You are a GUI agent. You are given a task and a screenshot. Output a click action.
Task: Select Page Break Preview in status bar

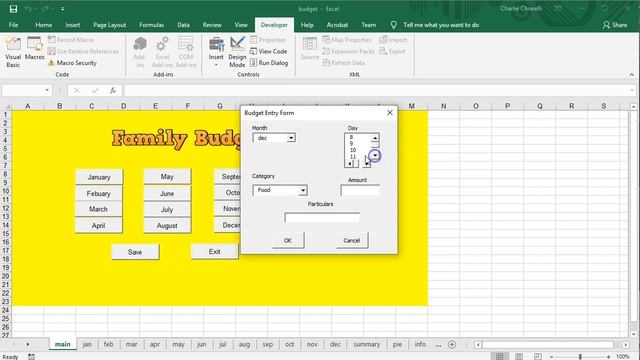pyautogui.click(x=538, y=356)
